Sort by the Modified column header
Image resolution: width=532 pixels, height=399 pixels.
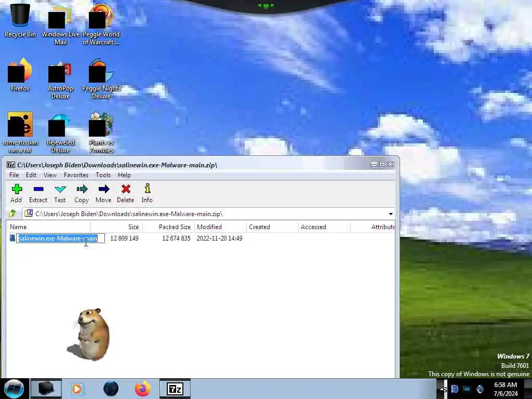click(220, 227)
